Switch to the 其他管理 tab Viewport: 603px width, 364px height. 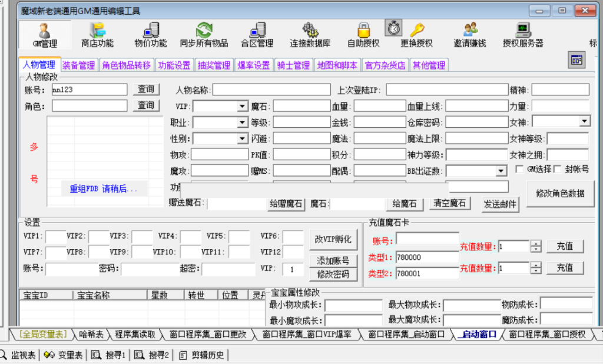point(429,65)
